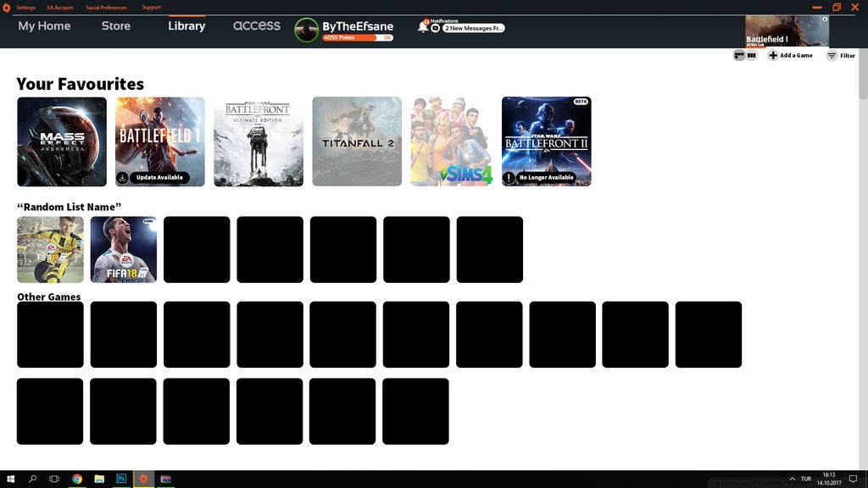Open the Battlefield 1 favourite tile
The height and width of the screenshot is (488, 868).
(160, 141)
